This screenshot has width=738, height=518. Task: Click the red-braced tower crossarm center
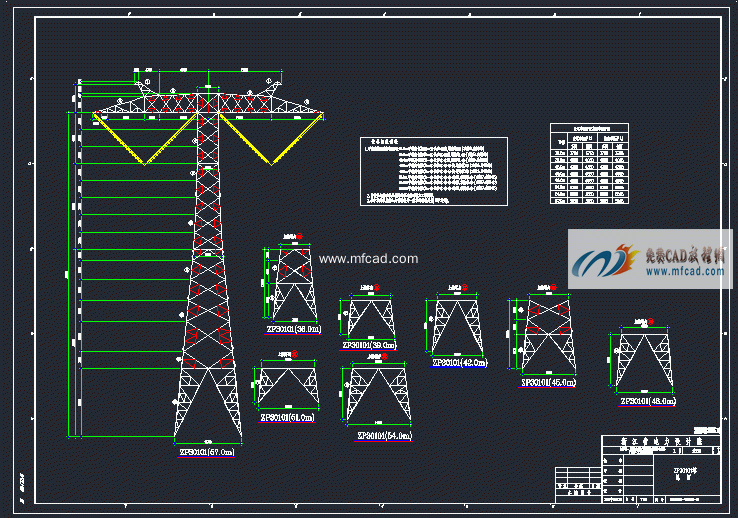(208, 103)
